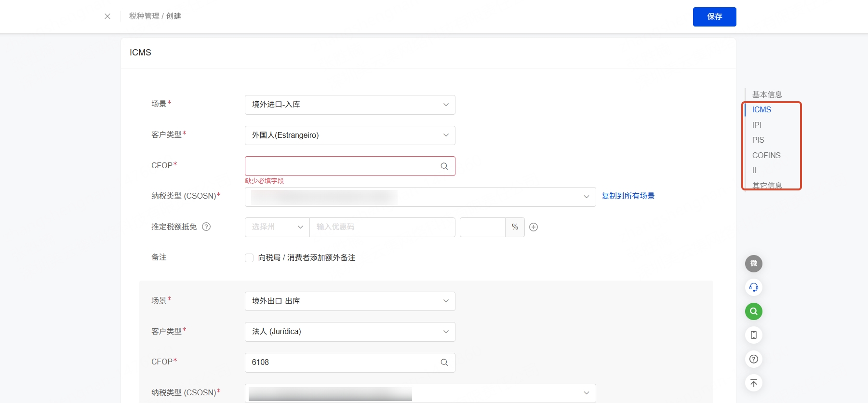
Task: Jump to IPI section in side navigation
Action: click(x=757, y=125)
